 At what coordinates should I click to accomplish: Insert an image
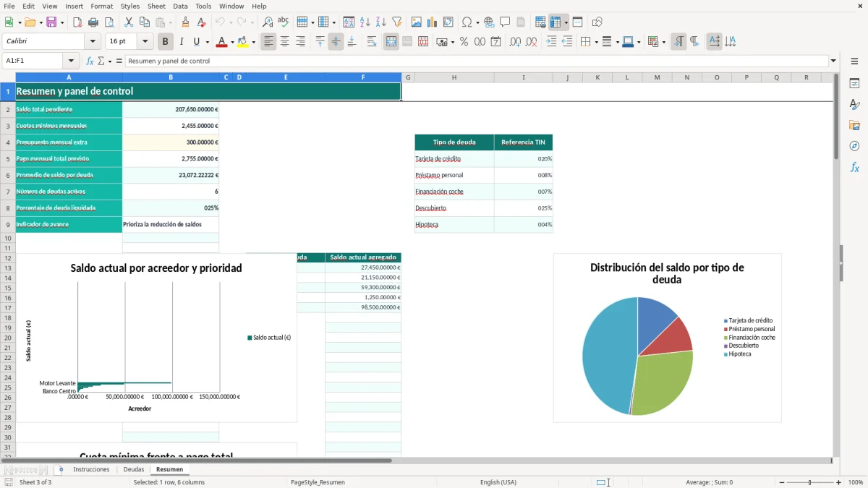(x=417, y=22)
